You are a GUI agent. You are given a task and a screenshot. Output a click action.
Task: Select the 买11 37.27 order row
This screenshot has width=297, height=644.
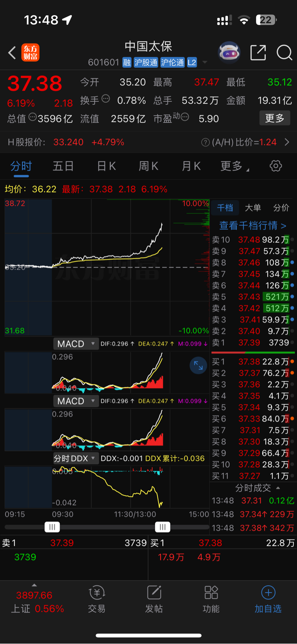click(253, 476)
